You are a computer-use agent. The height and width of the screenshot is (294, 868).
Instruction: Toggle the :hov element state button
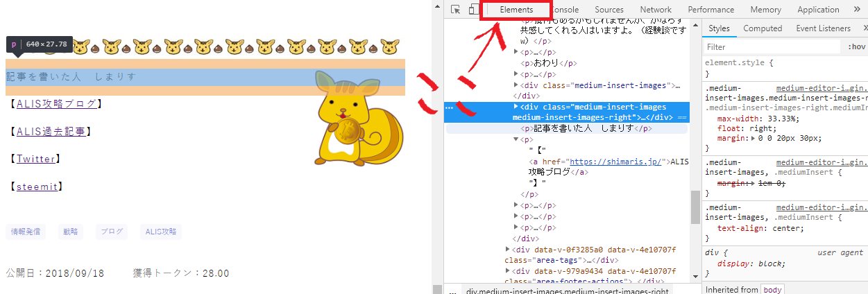(856, 47)
